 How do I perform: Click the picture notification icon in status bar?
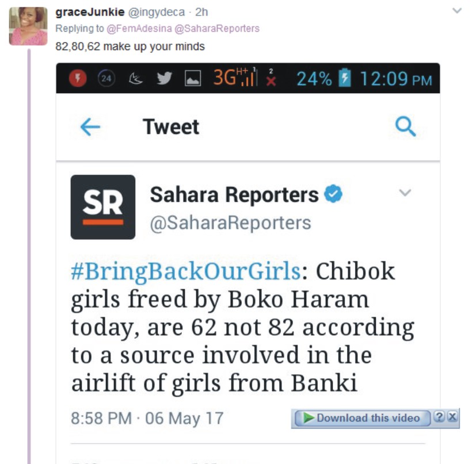tap(192, 79)
